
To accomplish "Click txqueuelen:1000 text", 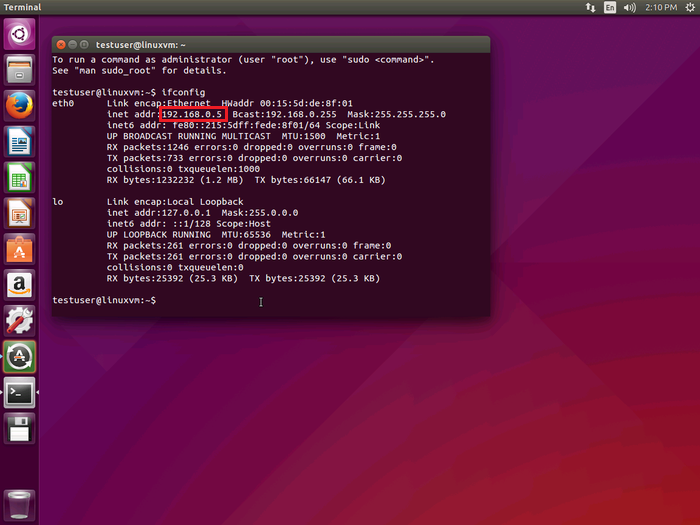I will [219, 169].
